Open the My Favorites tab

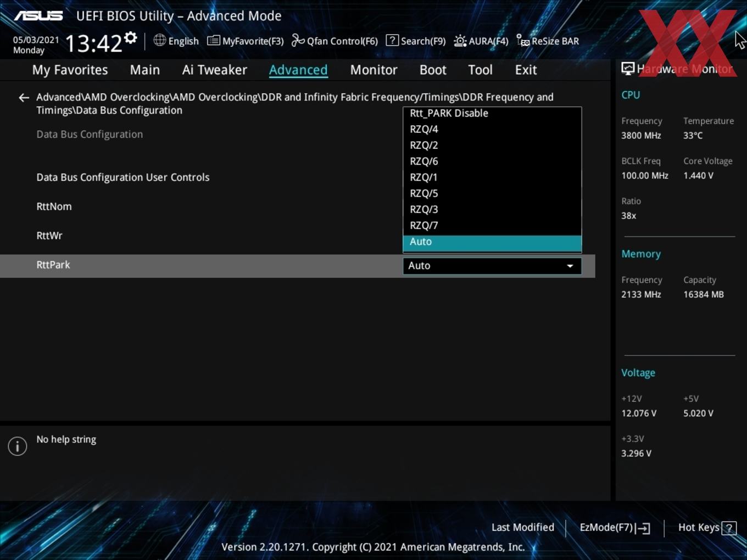click(x=70, y=70)
